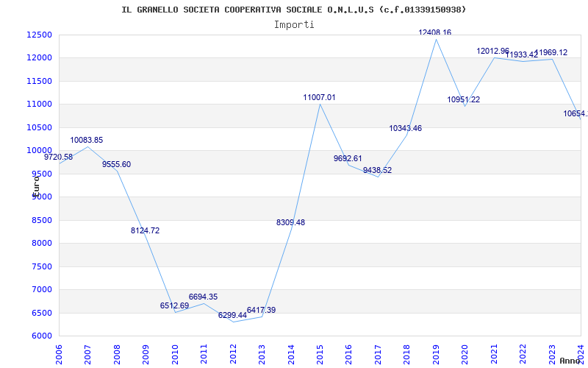The height and width of the screenshot is (368, 588).
Task: Click x-axis year 2022
Action: pyautogui.click(x=523, y=354)
